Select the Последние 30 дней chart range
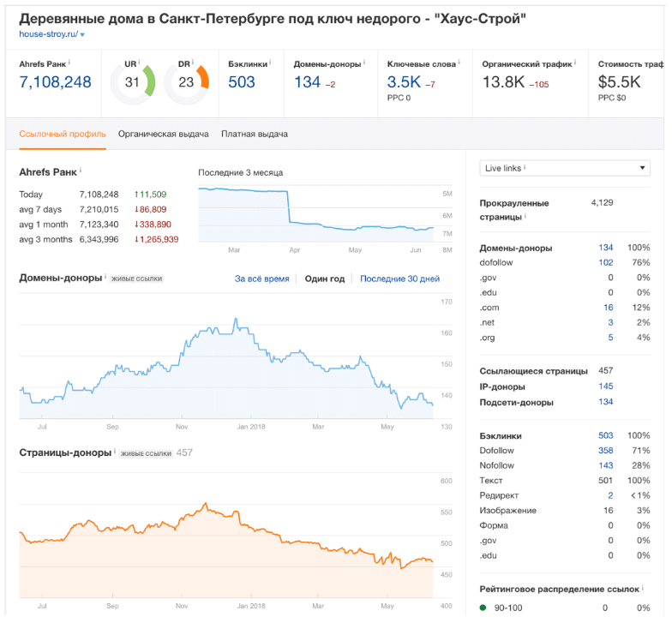The width and height of the screenshot is (672, 629). (399, 279)
